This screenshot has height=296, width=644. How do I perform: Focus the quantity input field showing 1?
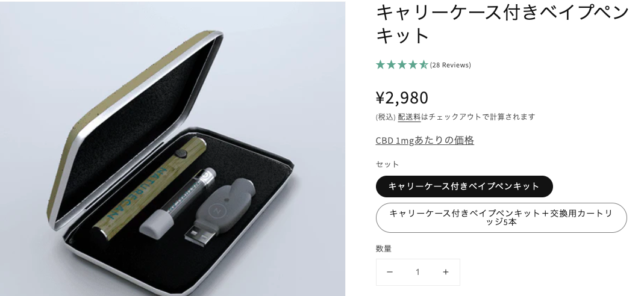click(417, 272)
